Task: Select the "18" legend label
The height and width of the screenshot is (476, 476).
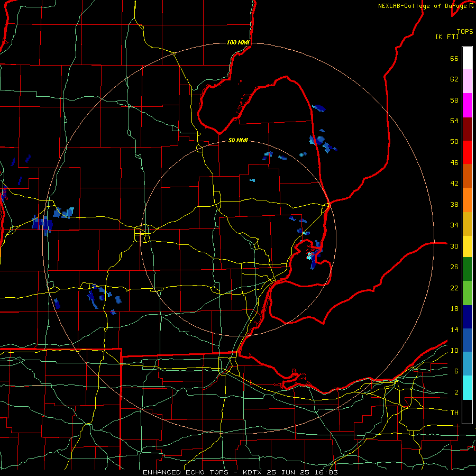Action: (x=454, y=309)
